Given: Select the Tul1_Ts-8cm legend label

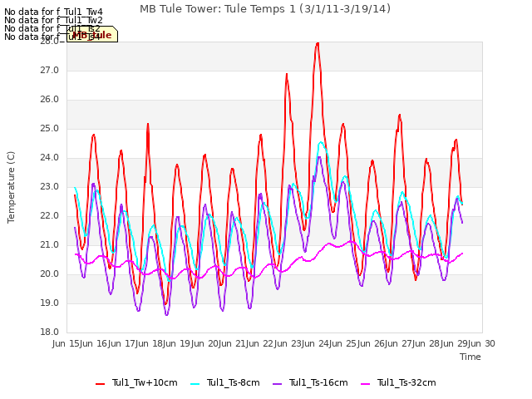Looking at the screenshot, I should point(233,382).
